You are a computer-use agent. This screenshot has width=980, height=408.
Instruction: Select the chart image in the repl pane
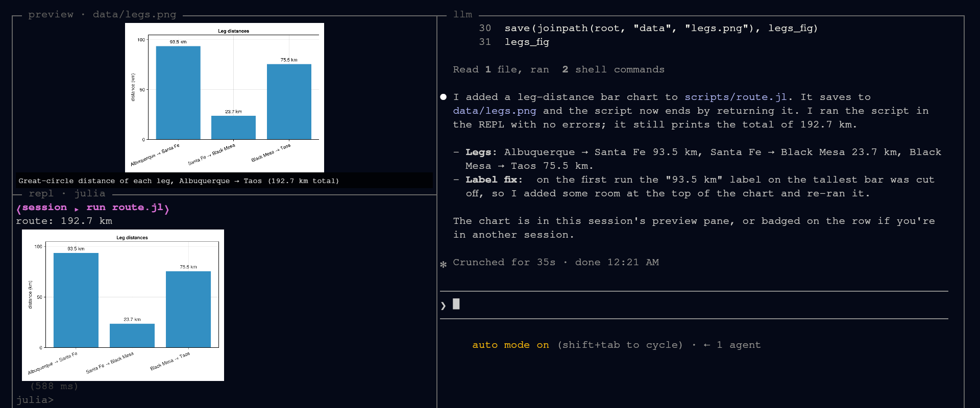(123, 305)
